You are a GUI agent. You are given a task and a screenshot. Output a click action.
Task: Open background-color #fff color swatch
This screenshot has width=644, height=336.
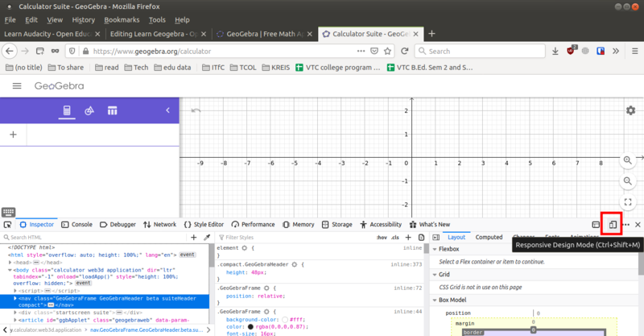click(x=285, y=320)
